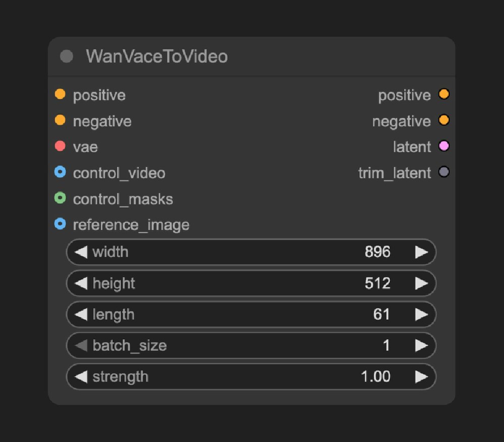Click the negative output connector dot
504x442 pixels.
[444, 120]
